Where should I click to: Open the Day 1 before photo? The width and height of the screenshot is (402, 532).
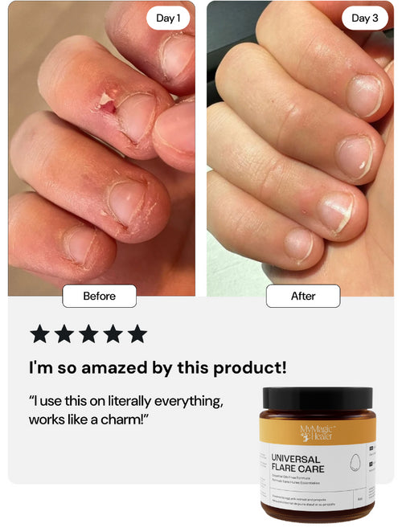pyautogui.click(x=101, y=148)
